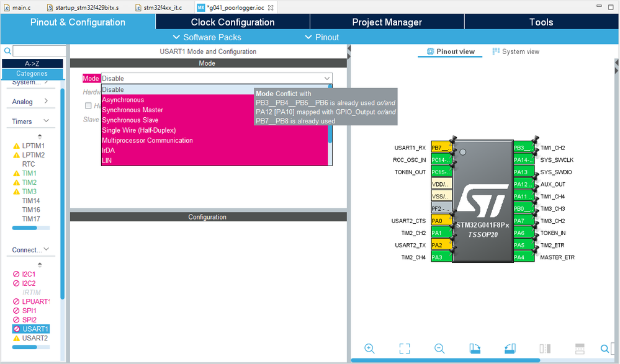Click the warning icon beside TIM1

pyautogui.click(x=16, y=173)
